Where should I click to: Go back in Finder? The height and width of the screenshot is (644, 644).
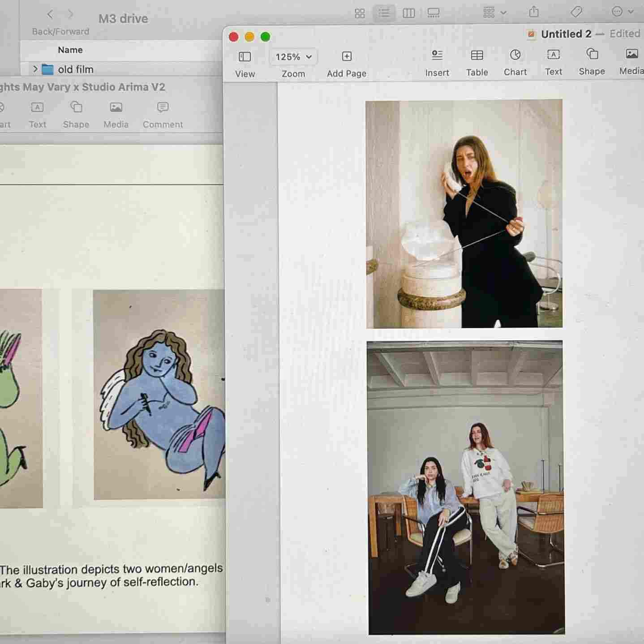[50, 14]
